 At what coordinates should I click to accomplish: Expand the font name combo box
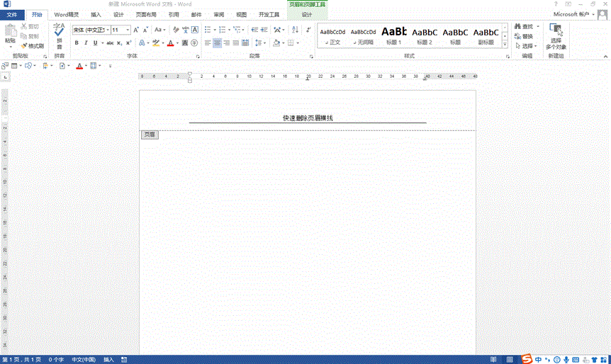pyautogui.click(x=107, y=30)
